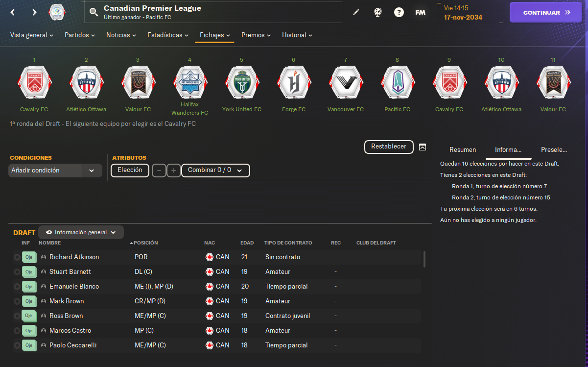Viewport: 588px width, 367px height.
Task: Open the Noticias dropdown menu
Action: 121,35
